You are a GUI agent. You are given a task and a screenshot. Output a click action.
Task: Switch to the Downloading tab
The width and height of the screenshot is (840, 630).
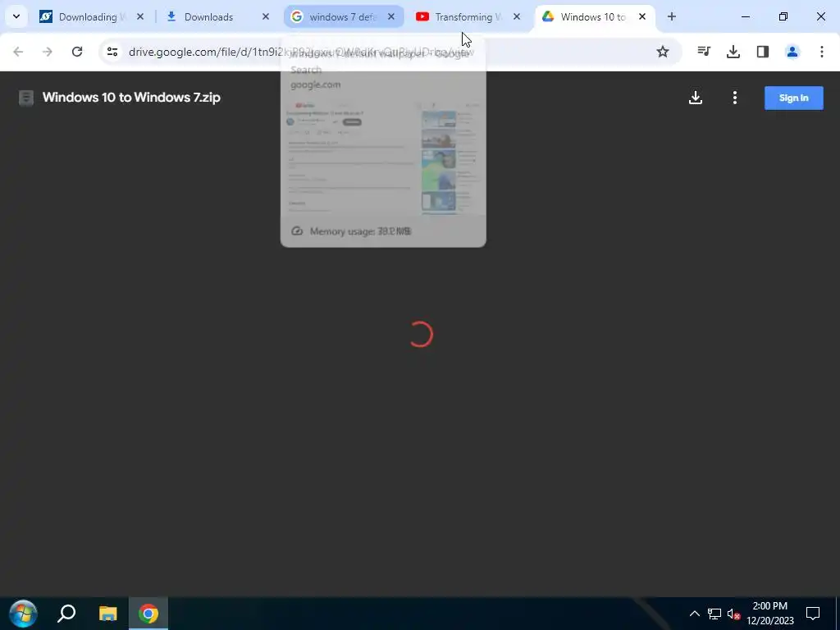(x=91, y=16)
